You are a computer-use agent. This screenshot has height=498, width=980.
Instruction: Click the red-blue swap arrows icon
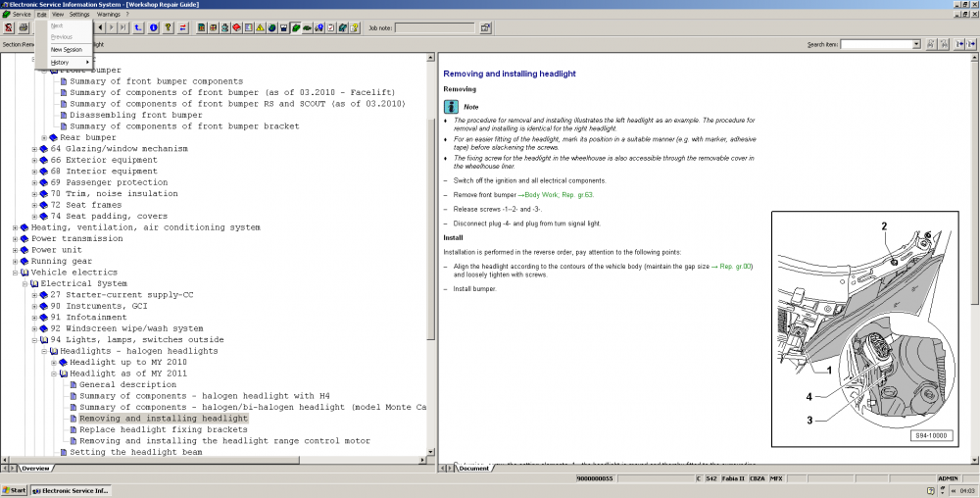[x=183, y=27]
